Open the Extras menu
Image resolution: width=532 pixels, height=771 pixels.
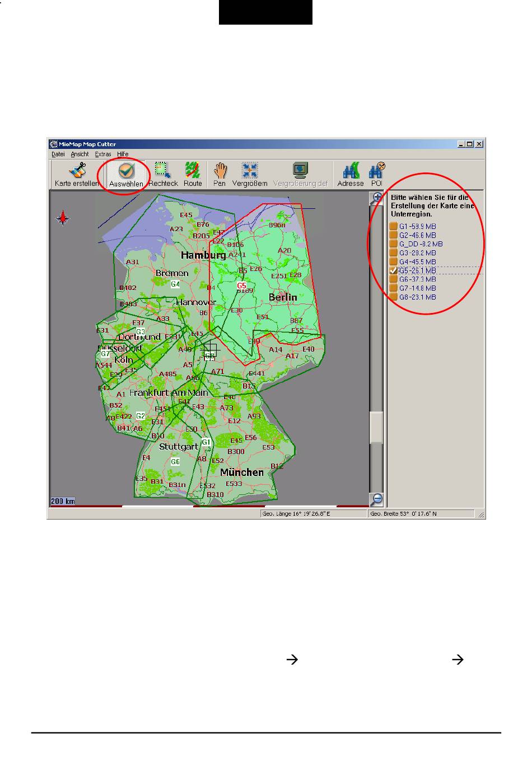point(102,154)
